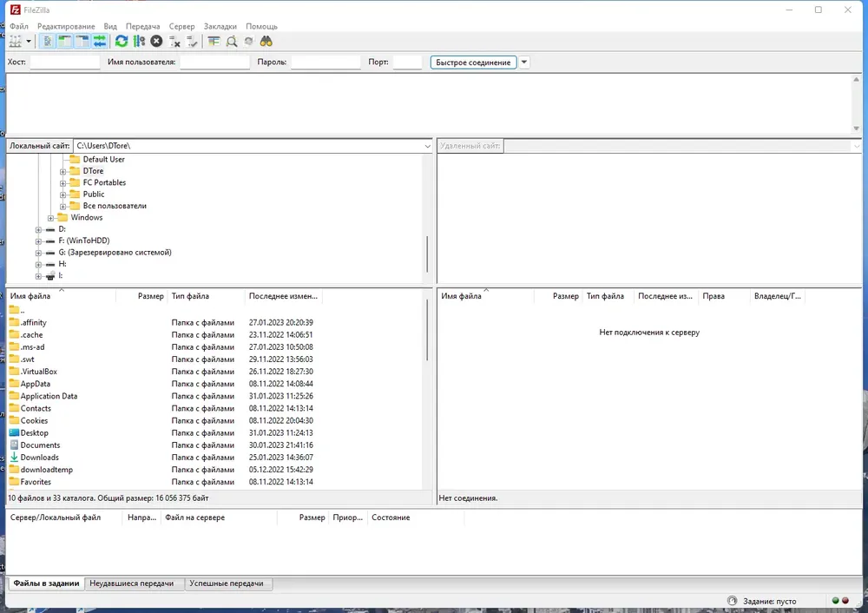This screenshot has height=613, width=868.
Task: Click the I: drive icon in tree
Action: [50, 276]
